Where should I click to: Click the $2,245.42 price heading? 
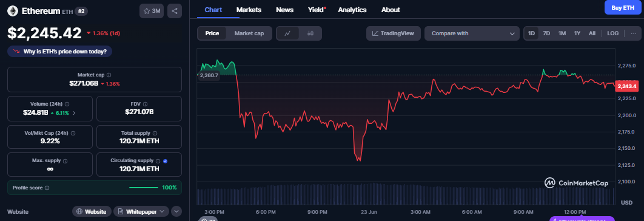tap(44, 33)
